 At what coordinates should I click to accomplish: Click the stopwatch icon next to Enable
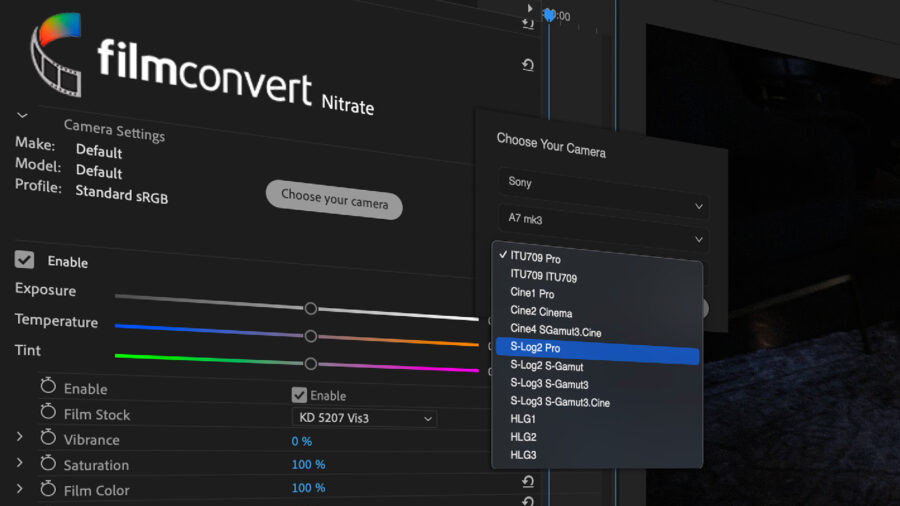[x=48, y=388]
